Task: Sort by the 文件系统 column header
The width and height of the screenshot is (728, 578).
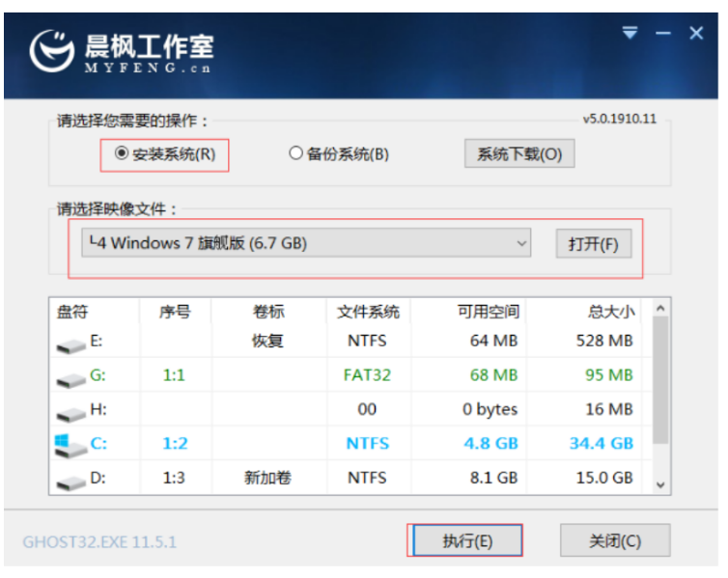Action: (368, 312)
